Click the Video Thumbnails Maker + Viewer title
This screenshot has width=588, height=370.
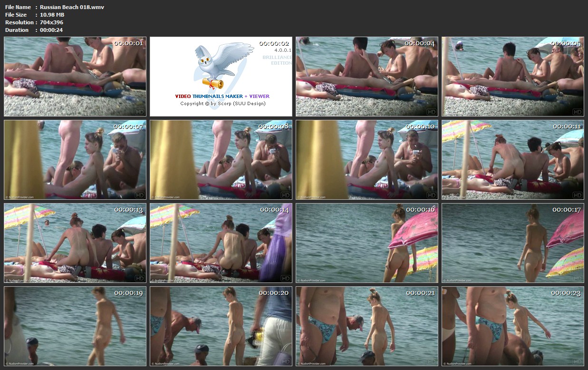coord(222,96)
